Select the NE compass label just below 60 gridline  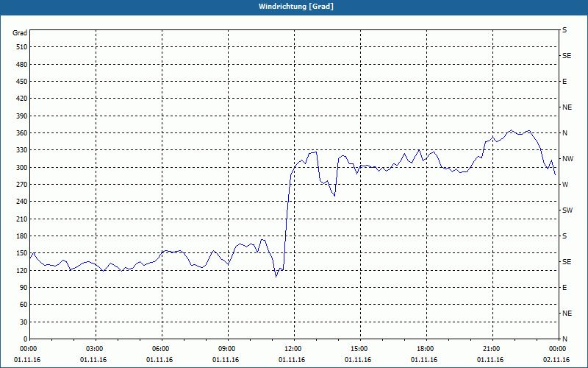[x=567, y=314]
